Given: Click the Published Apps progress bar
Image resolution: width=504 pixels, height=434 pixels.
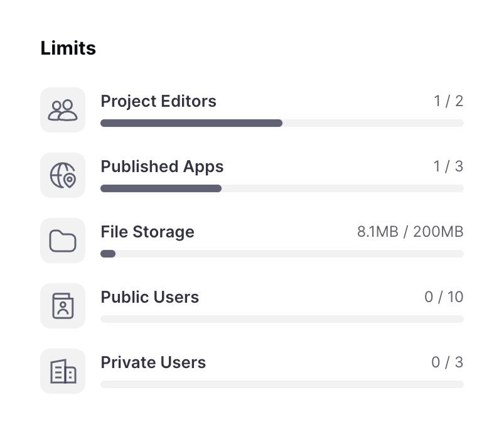Looking at the screenshot, I should (282, 188).
